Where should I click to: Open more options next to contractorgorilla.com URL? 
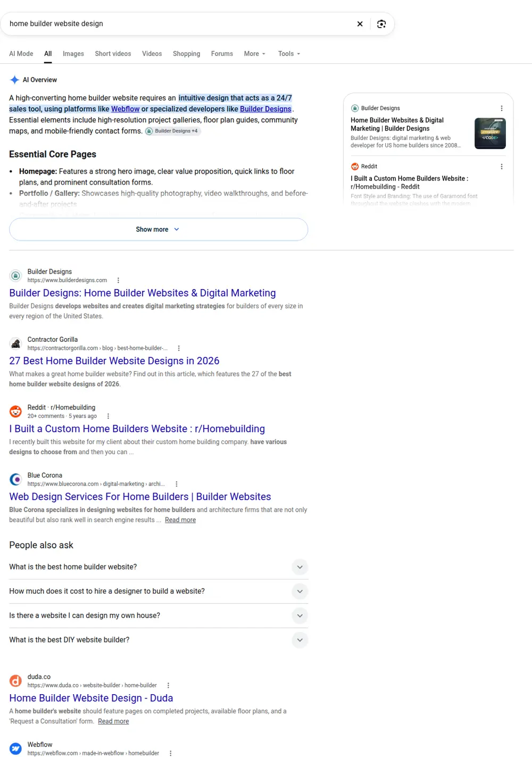179,348
